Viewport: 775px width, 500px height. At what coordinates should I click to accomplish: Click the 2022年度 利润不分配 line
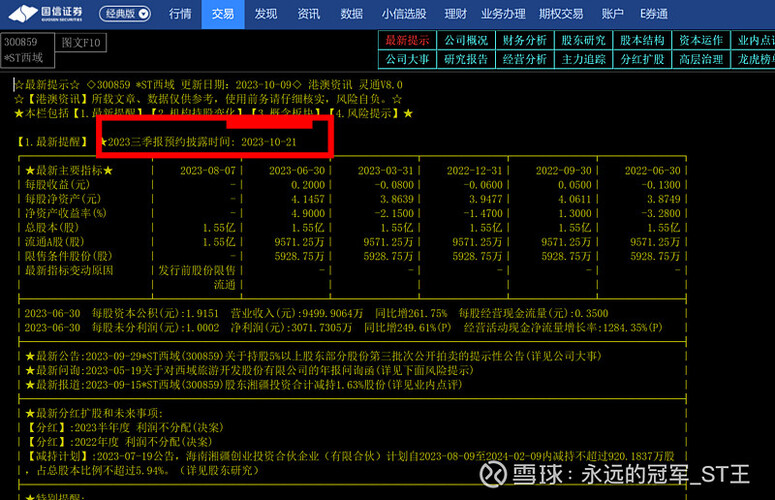point(119,442)
